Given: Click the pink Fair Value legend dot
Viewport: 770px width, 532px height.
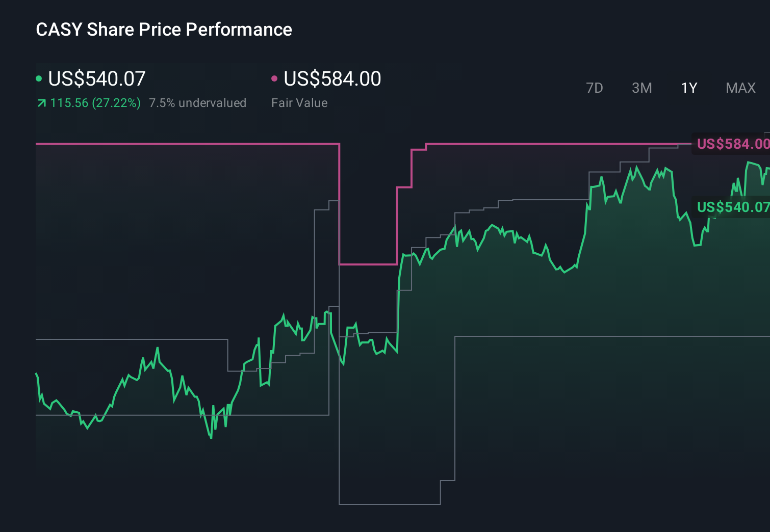Looking at the screenshot, I should (274, 78).
